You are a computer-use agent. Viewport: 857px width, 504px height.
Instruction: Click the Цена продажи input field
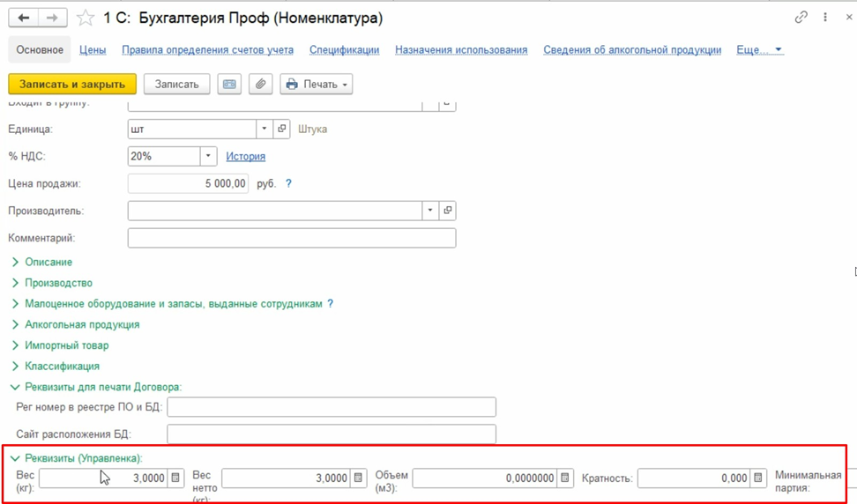[188, 183]
